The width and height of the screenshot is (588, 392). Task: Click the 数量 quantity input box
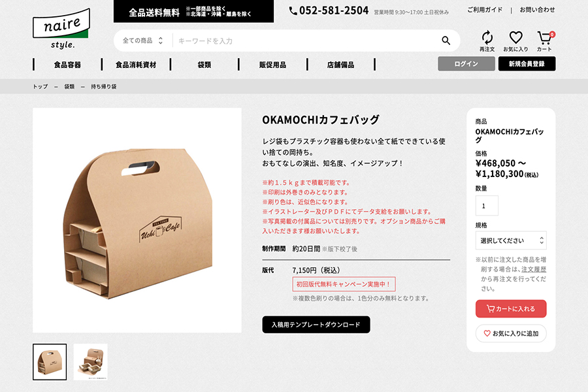(487, 206)
